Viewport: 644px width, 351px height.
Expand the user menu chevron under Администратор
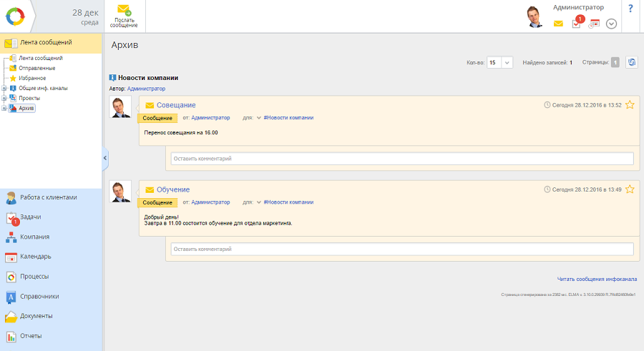611,24
